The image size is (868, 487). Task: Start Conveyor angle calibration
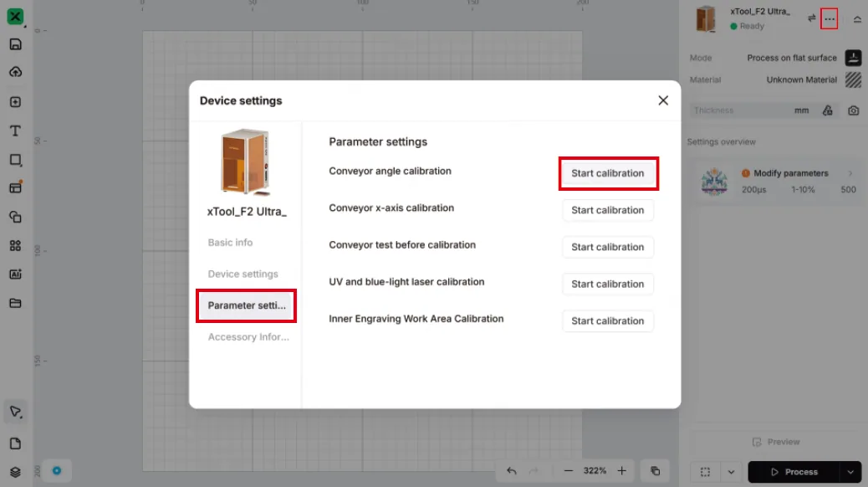[608, 173]
